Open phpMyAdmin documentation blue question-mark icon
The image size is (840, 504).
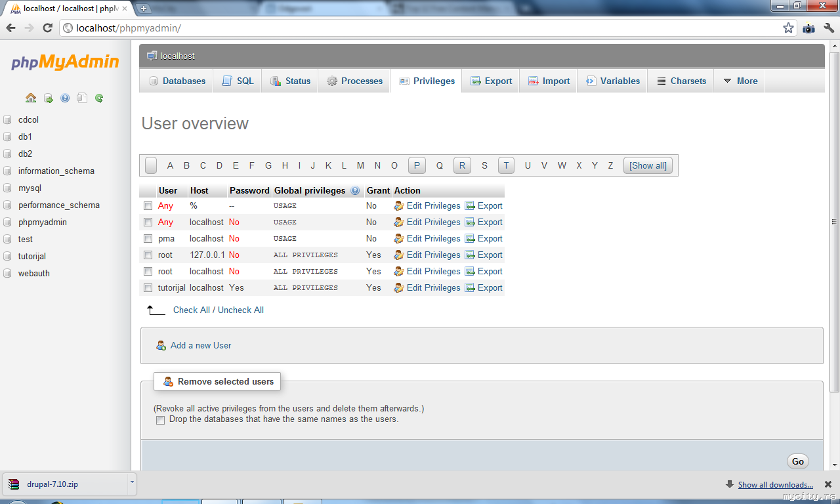[x=65, y=98]
